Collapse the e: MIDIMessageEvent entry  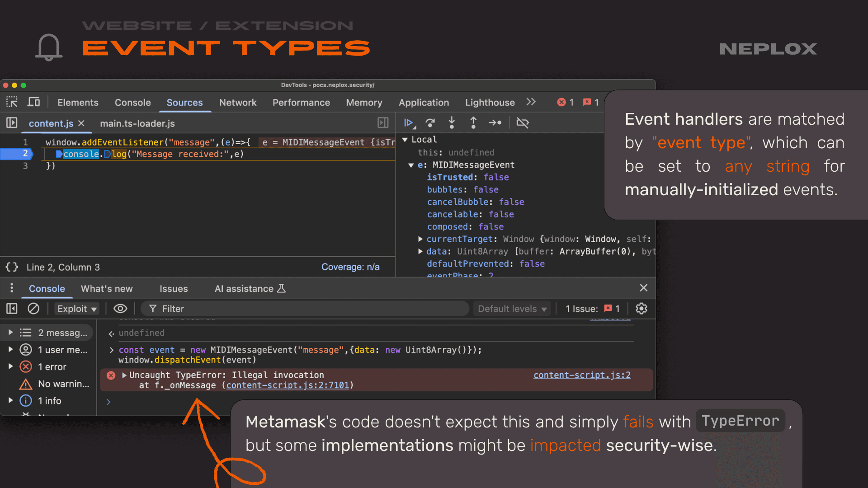click(x=411, y=165)
